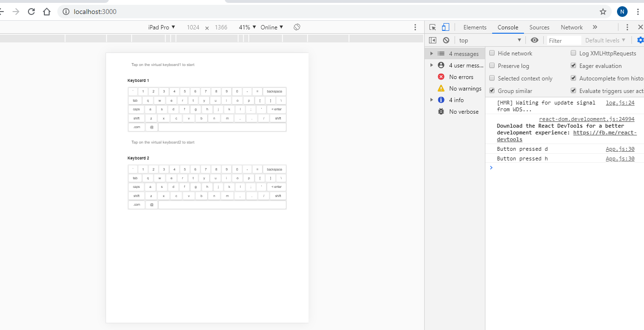Viewport: 644px width, 330px height.
Task: Rotate the device with the rotate icon
Action: click(297, 27)
